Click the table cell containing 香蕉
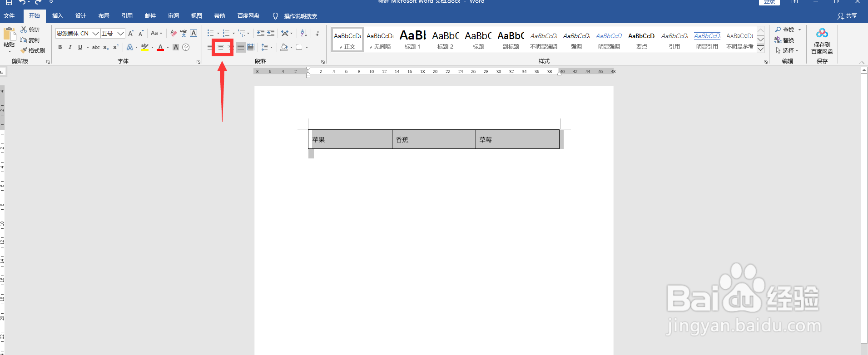 [434, 139]
